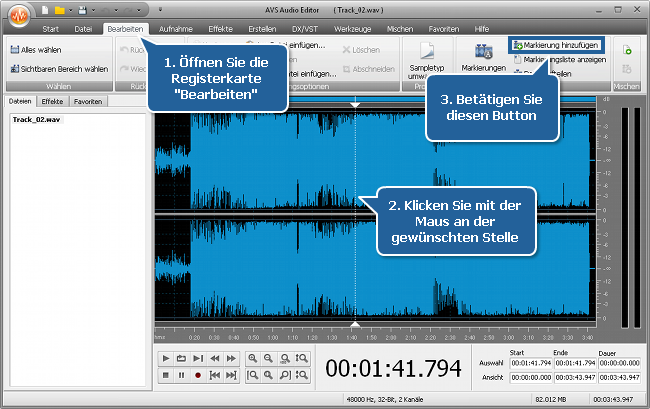Click the Ansicht Start time field

(x=531, y=378)
